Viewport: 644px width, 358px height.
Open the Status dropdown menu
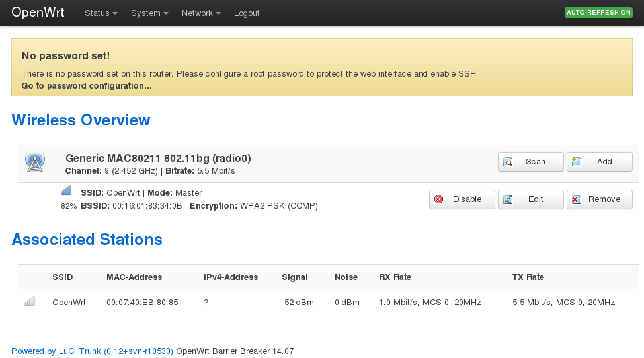[101, 13]
